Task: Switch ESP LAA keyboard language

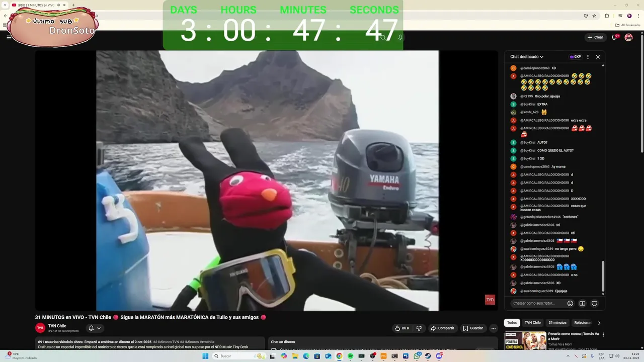Action: point(602,356)
